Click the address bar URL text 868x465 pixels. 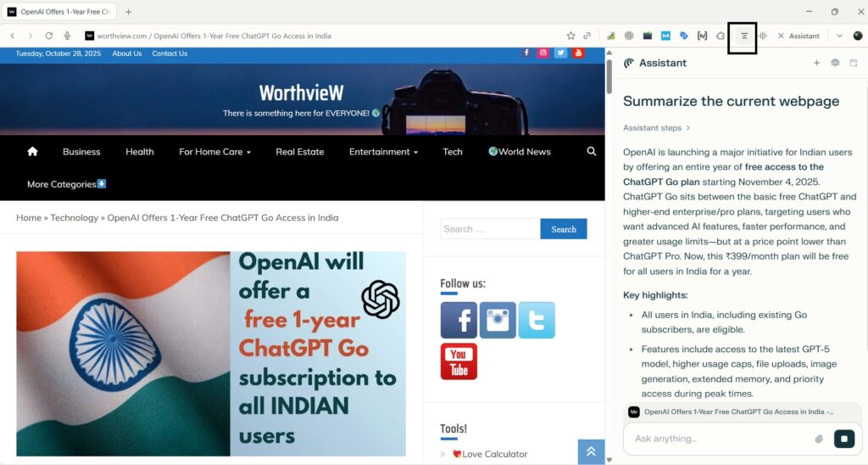coord(214,36)
